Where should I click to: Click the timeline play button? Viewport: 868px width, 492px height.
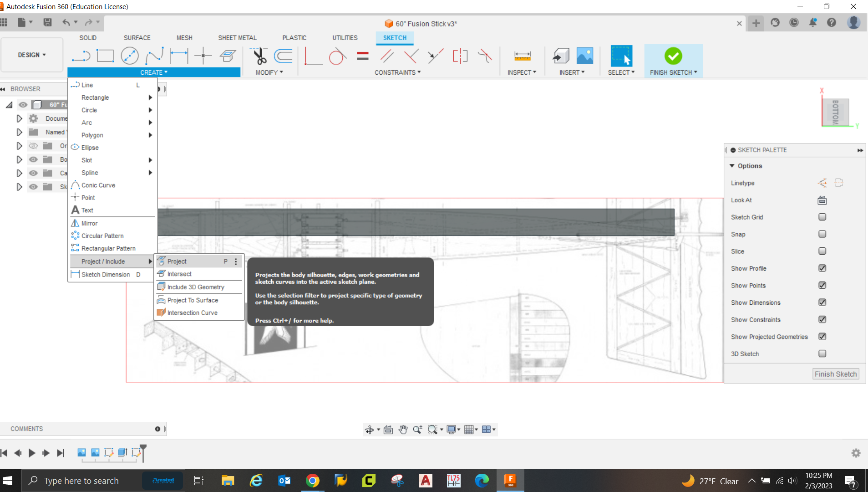[x=32, y=453]
